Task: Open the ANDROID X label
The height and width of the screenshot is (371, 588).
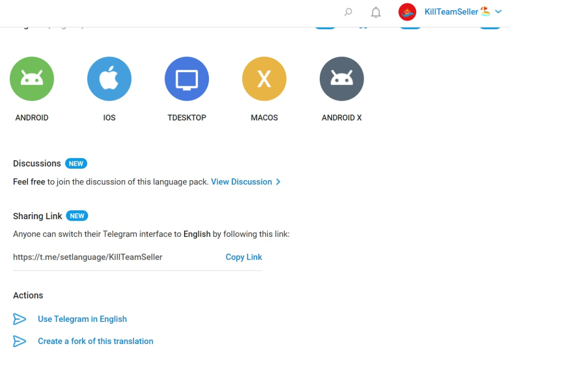Action: [x=342, y=118]
